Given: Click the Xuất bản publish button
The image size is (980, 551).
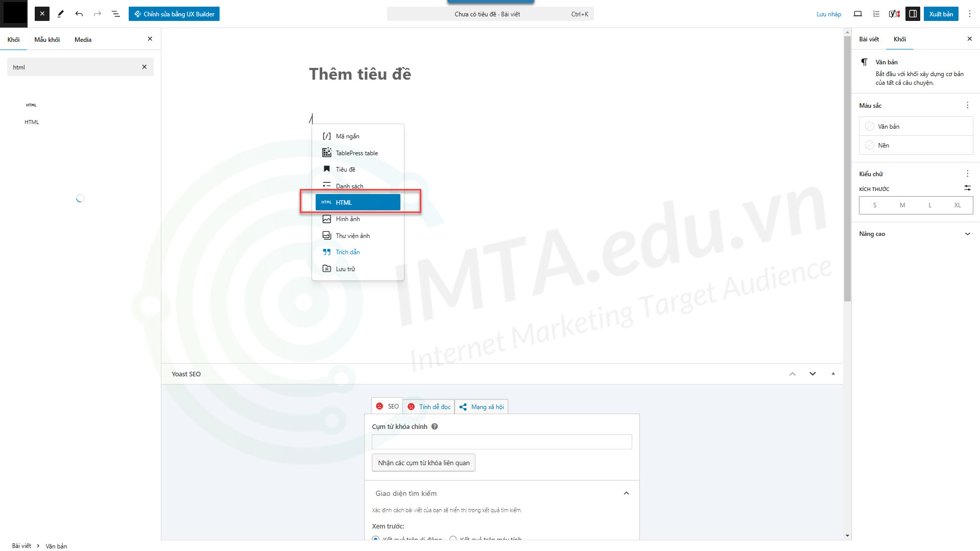Looking at the screenshot, I should [941, 14].
